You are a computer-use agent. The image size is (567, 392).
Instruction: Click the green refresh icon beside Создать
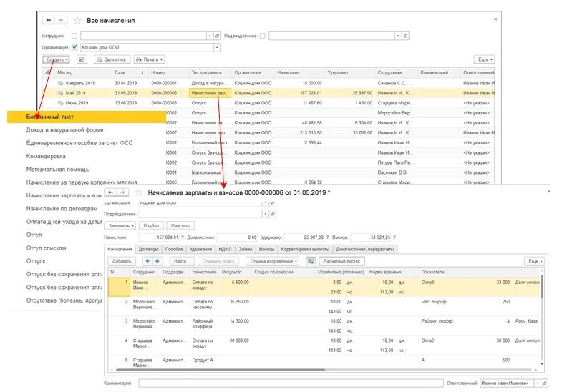(82, 59)
